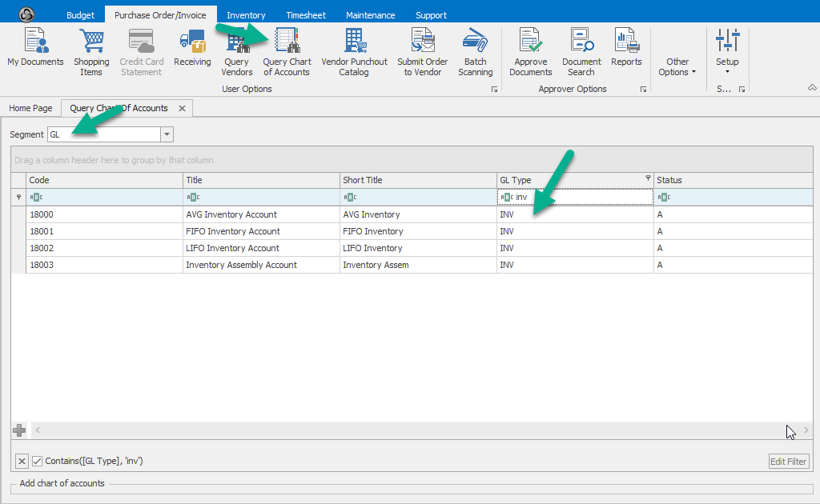Click the Edit Filter button

[x=789, y=462]
